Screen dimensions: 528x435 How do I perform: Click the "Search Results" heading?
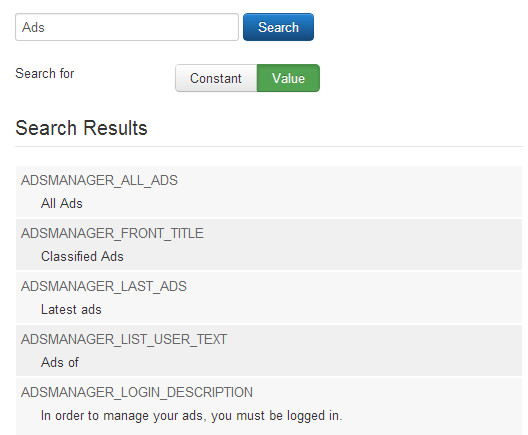coord(81,128)
